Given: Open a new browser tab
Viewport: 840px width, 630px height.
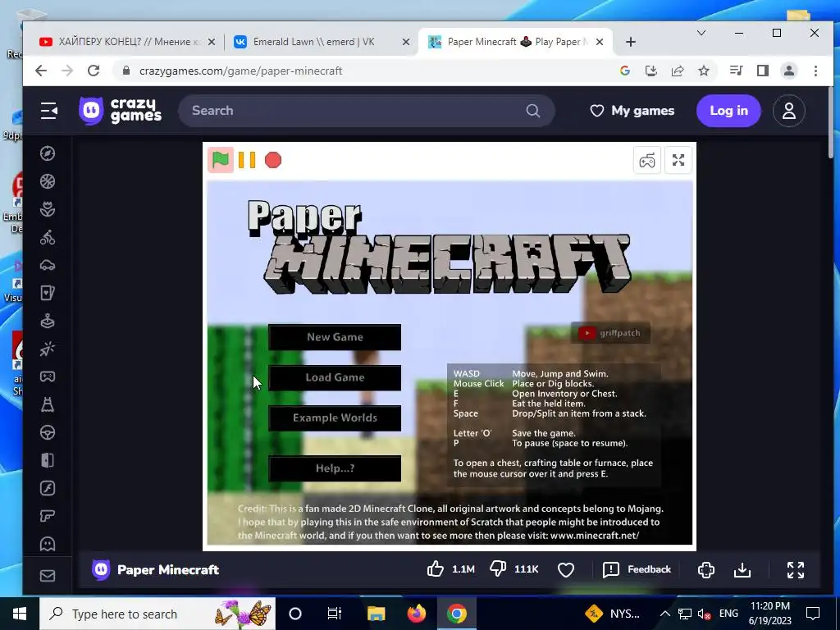Looking at the screenshot, I should [631, 42].
